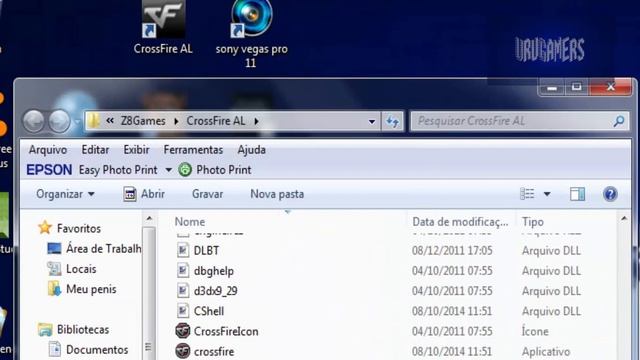Expand the views options arrow
This screenshot has width=640, height=360.
(547, 194)
